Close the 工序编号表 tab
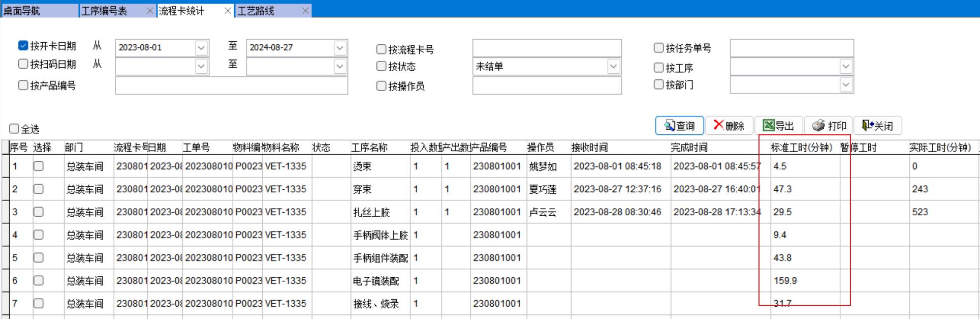The height and width of the screenshot is (319, 980). (x=150, y=11)
